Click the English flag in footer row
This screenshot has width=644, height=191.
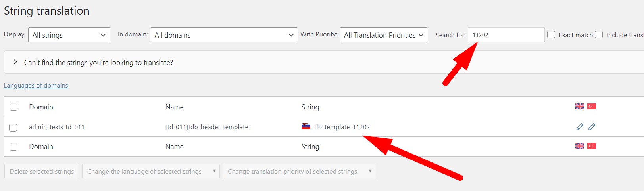pos(580,146)
